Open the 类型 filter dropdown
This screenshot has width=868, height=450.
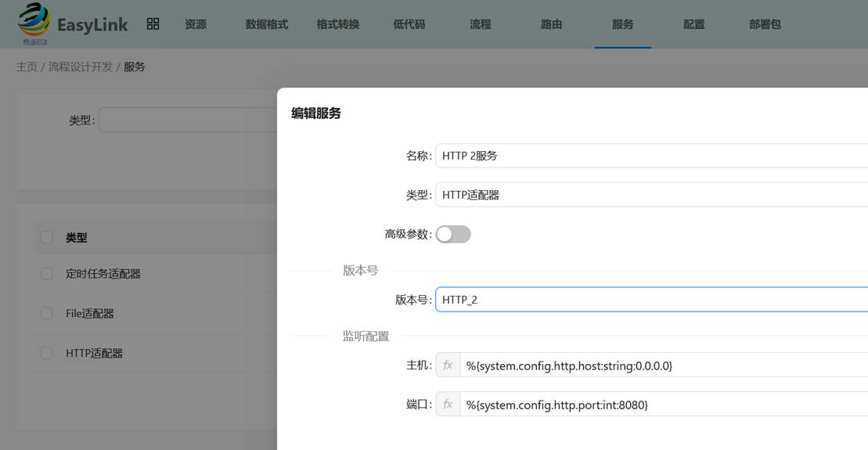188,121
